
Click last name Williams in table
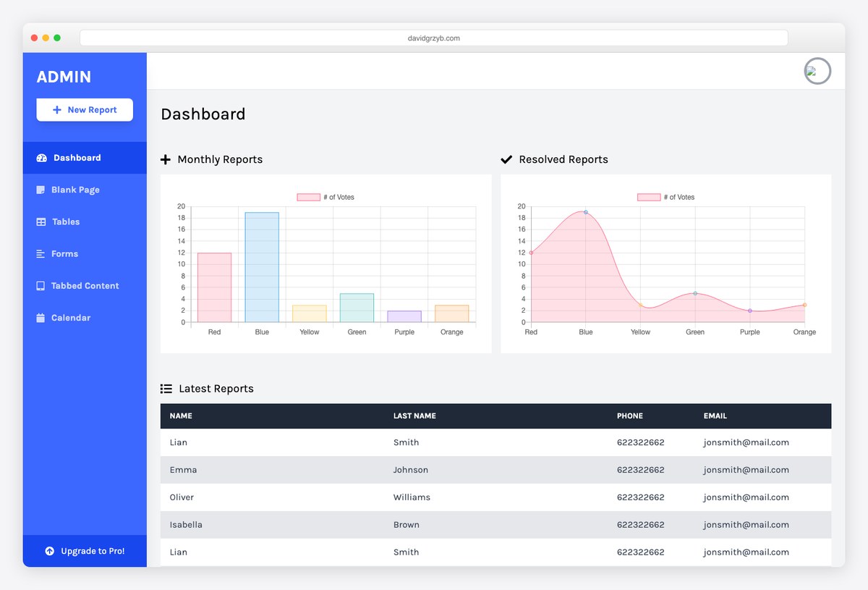412,497
